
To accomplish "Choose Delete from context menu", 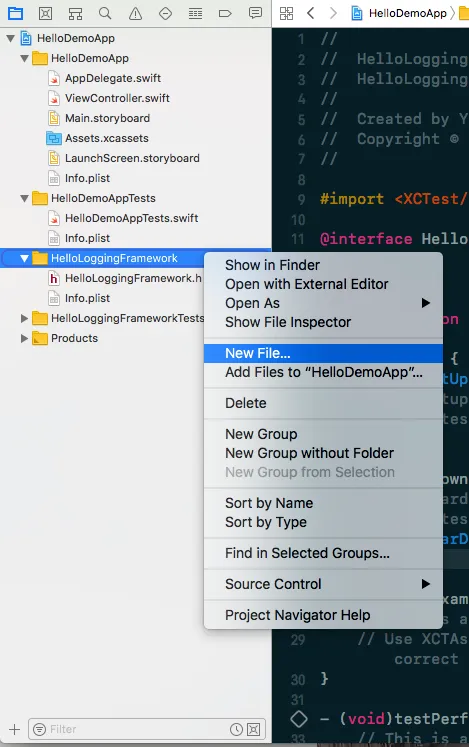I will [x=323, y=403].
